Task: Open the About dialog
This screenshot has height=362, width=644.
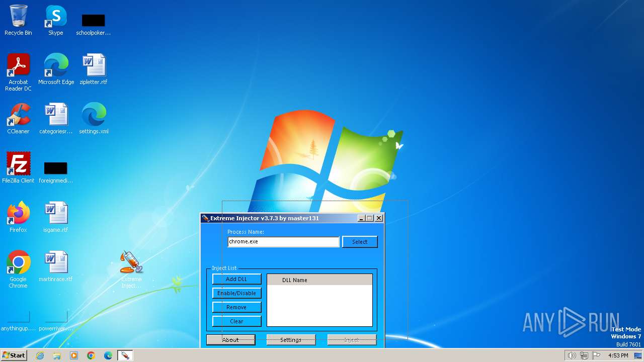Action: [231, 340]
